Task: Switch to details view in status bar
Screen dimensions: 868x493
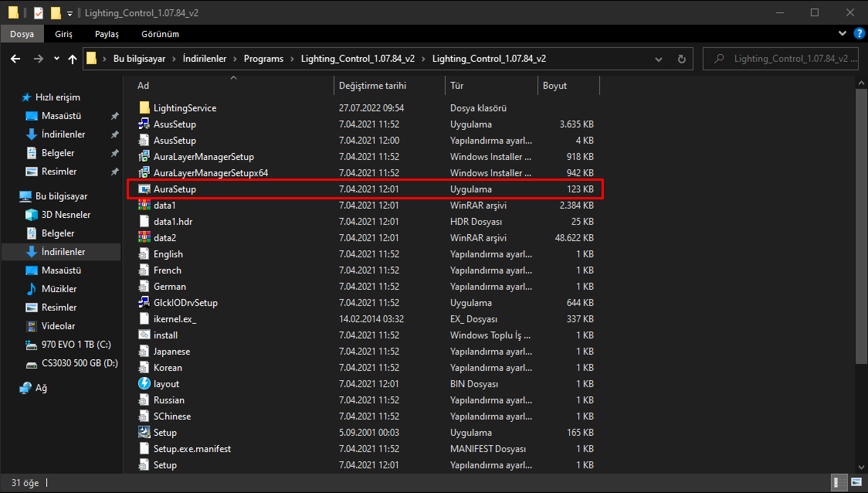Action: 839,482
